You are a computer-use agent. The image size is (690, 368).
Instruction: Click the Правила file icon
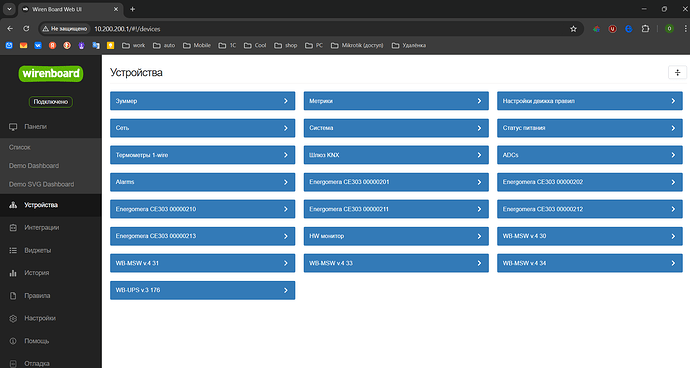click(x=13, y=296)
